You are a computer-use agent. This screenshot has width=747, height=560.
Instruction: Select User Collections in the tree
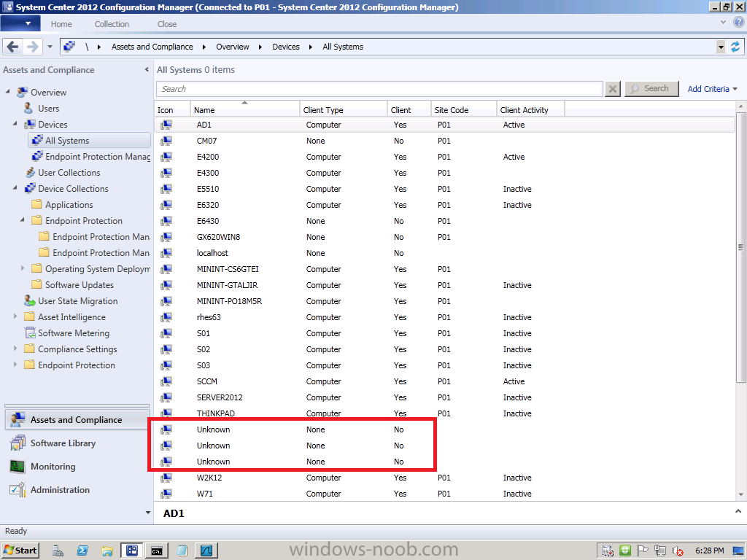point(69,173)
